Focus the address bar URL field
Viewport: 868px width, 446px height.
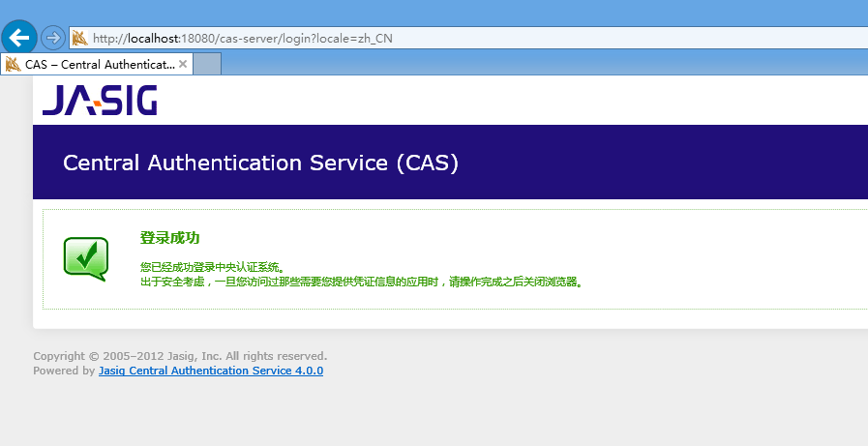click(x=468, y=38)
